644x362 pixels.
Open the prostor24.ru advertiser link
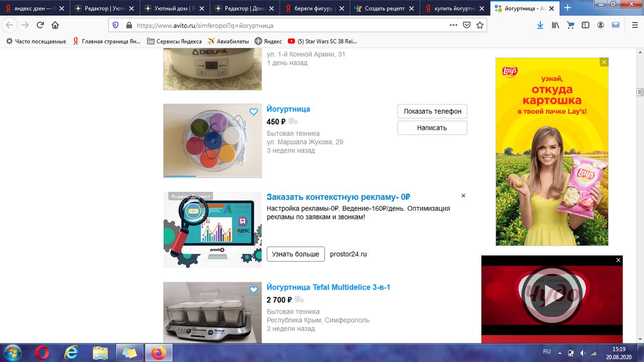(348, 254)
